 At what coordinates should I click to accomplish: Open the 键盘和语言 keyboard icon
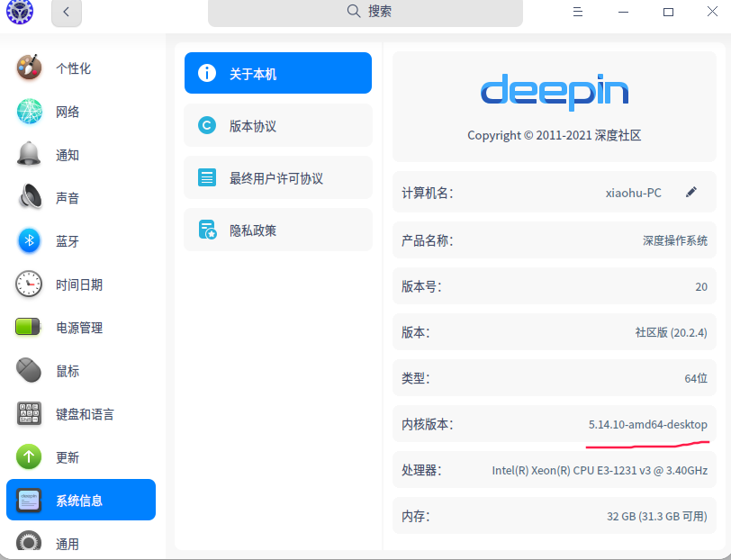(29, 414)
